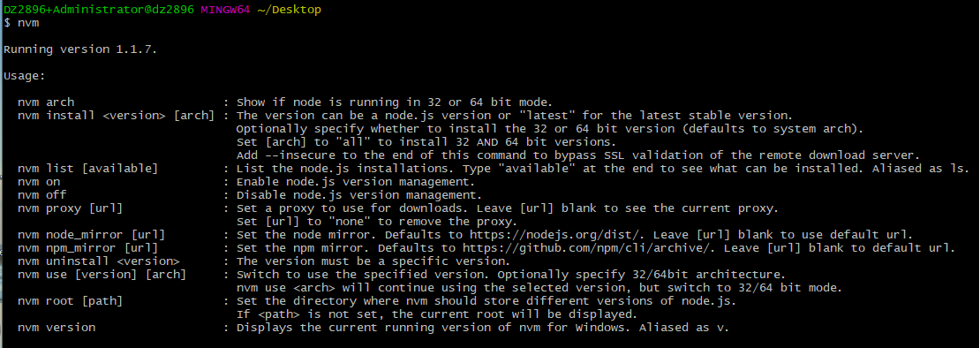Click the "Running version 1.1.7." line

point(80,49)
